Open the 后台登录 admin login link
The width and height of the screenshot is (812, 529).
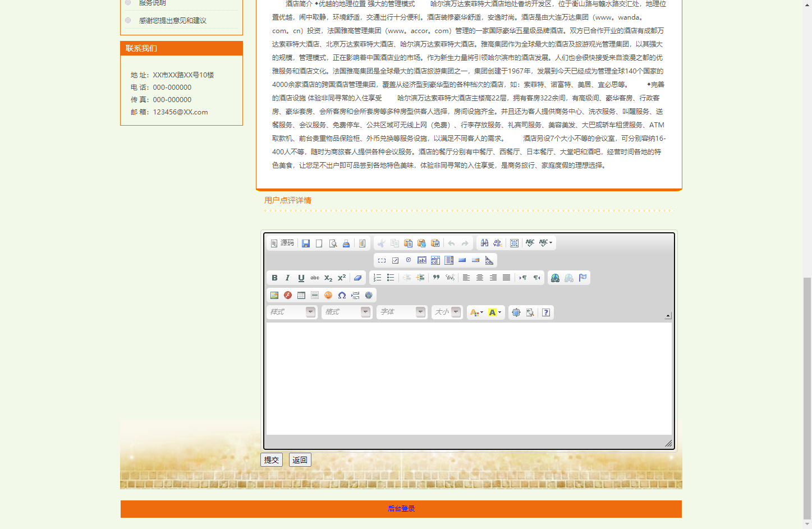(x=401, y=509)
